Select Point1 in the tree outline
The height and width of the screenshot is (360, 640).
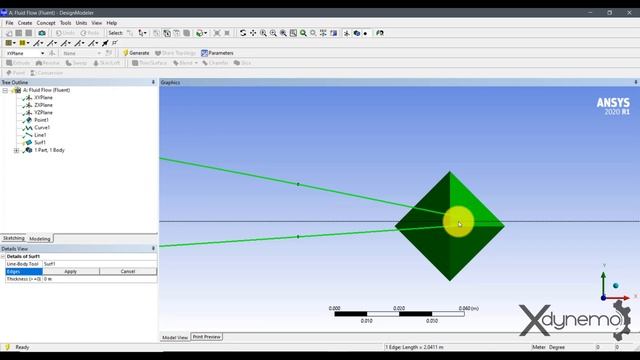click(x=41, y=120)
